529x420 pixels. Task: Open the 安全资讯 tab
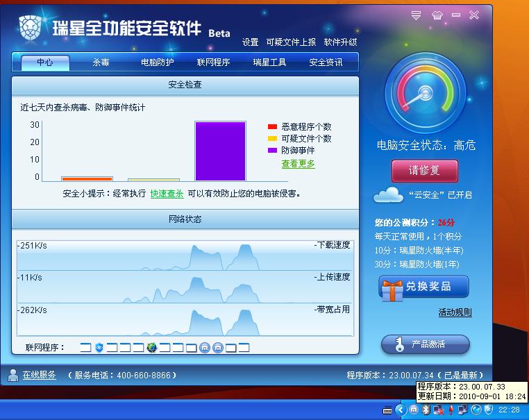(x=326, y=62)
